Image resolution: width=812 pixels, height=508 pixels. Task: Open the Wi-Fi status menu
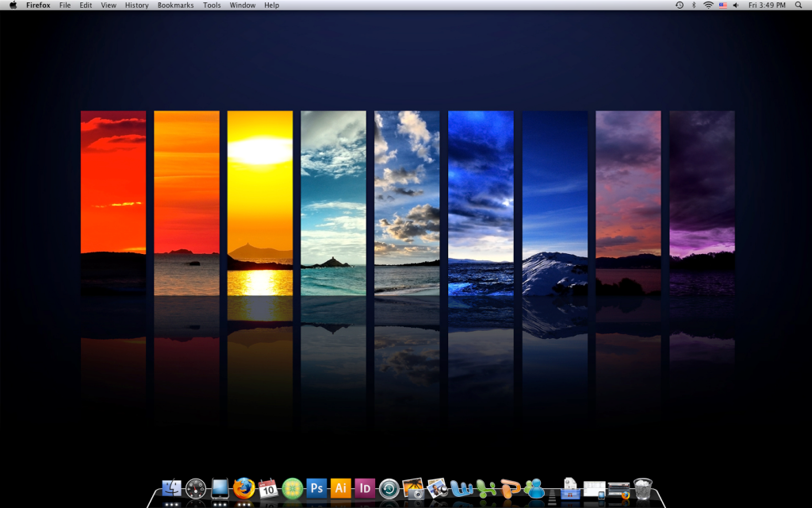pyautogui.click(x=708, y=6)
